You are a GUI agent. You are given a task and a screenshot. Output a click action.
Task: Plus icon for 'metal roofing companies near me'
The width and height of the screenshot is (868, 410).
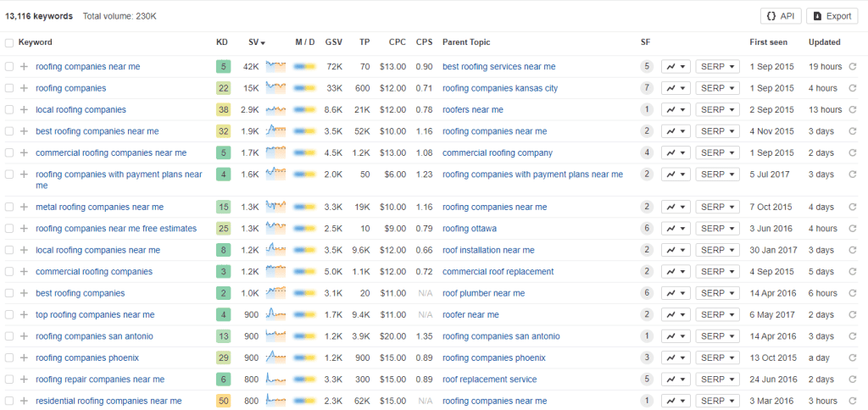click(24, 207)
